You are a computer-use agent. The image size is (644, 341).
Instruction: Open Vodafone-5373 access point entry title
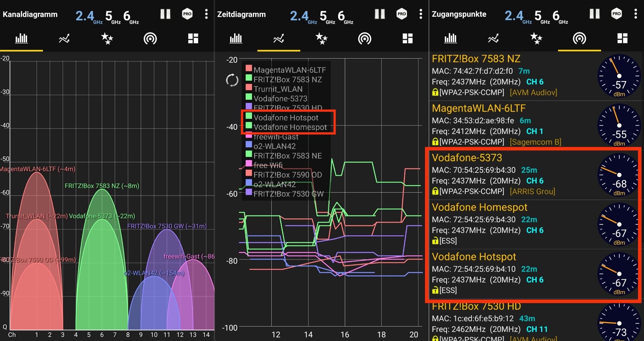467,158
